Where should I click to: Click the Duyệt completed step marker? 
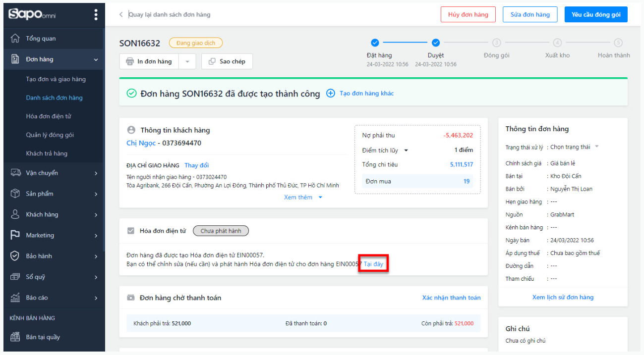coord(436,43)
